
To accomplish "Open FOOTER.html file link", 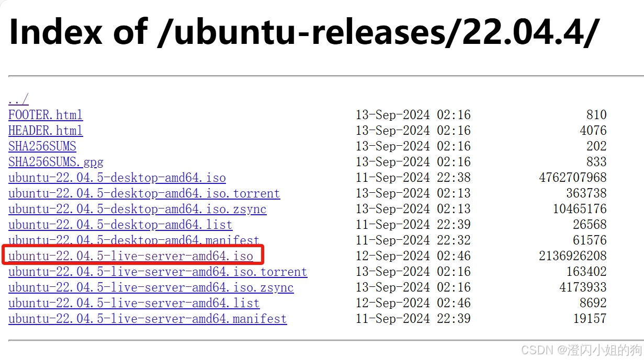I will pyautogui.click(x=46, y=115).
